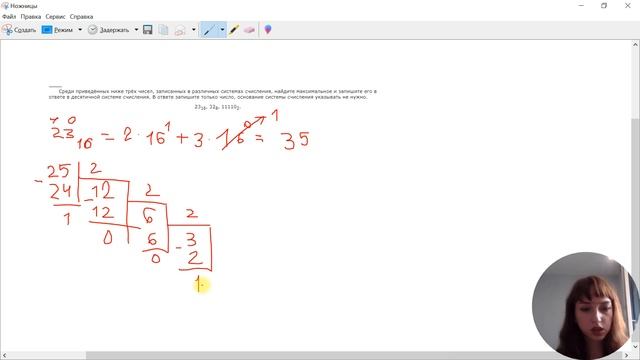
Task: Click the Создать new snip button
Action: [19, 30]
